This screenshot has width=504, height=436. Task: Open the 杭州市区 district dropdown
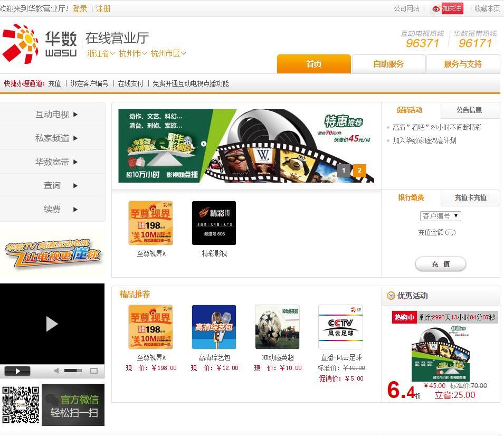(x=168, y=53)
